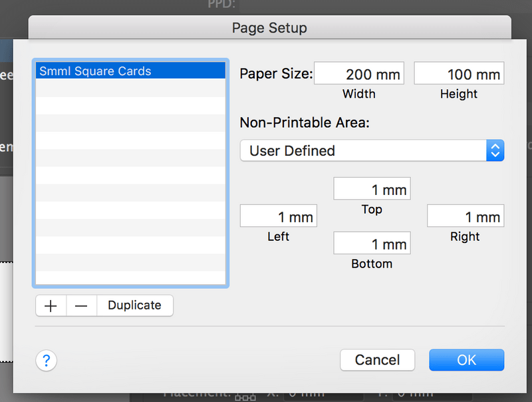Open the Non-Printable Area dropdown

[x=372, y=150]
